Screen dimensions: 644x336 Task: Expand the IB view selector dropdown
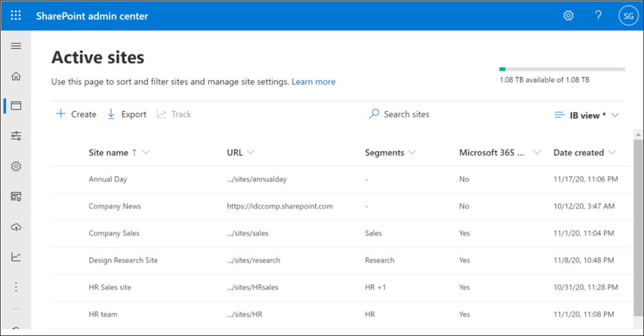pos(587,115)
